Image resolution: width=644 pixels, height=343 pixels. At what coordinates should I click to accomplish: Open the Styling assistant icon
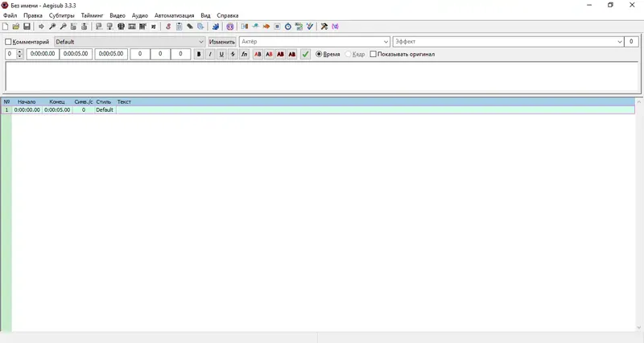click(255, 27)
